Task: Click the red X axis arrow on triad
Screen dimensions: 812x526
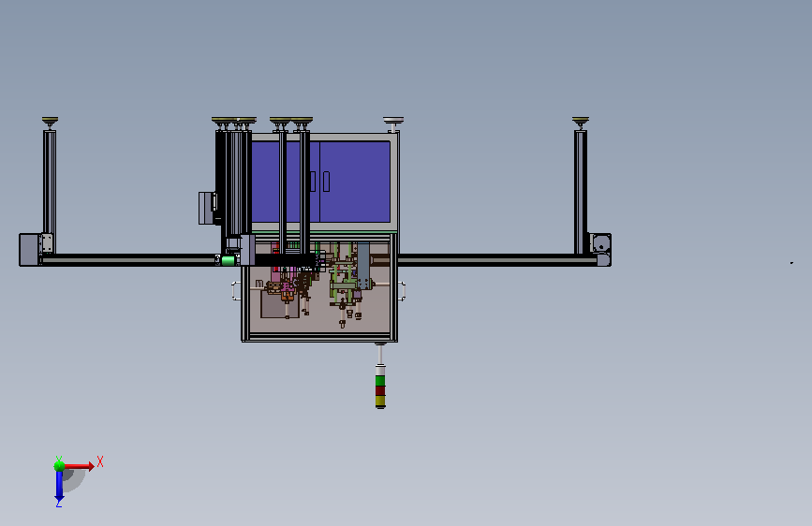Action: pos(79,466)
